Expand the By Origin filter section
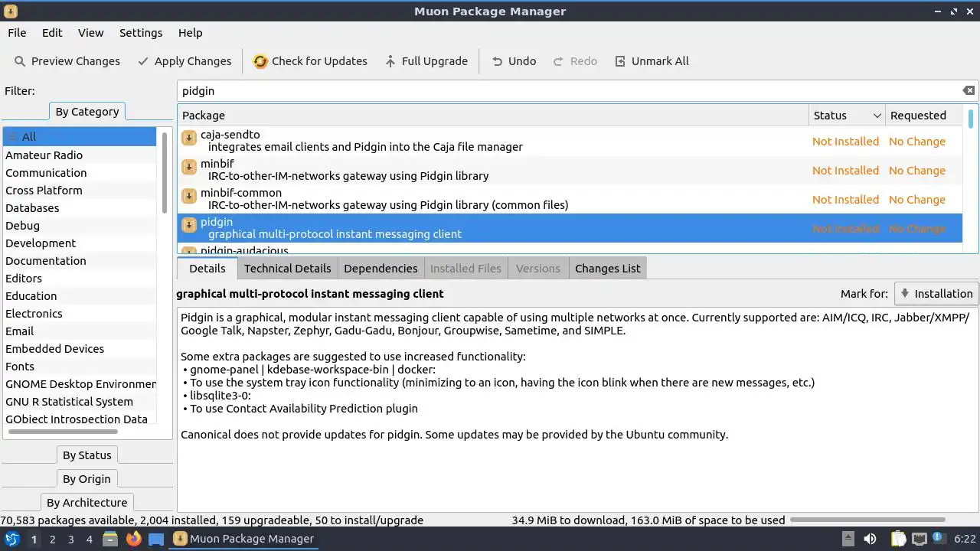 tap(87, 479)
